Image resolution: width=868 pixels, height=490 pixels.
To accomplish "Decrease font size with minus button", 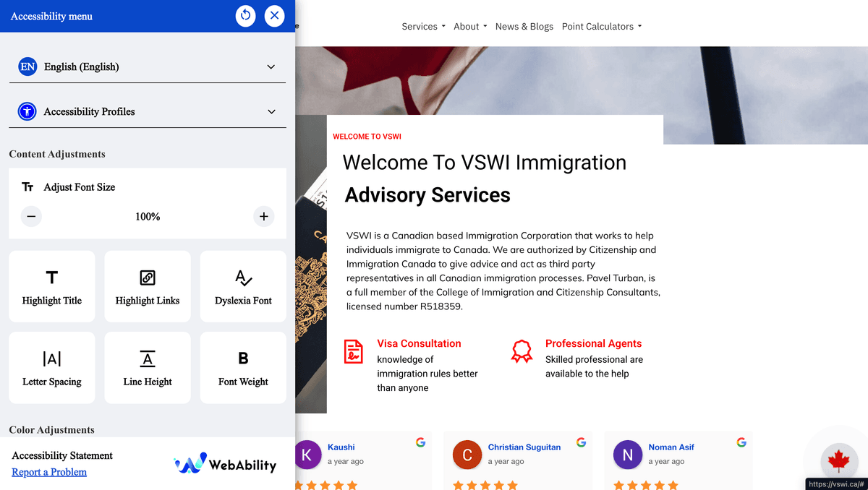I will (31, 216).
